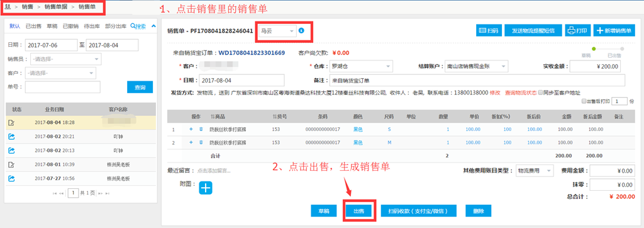The width and height of the screenshot is (644, 228).
Task: Go to first page of order list
Action: tap(55, 193)
